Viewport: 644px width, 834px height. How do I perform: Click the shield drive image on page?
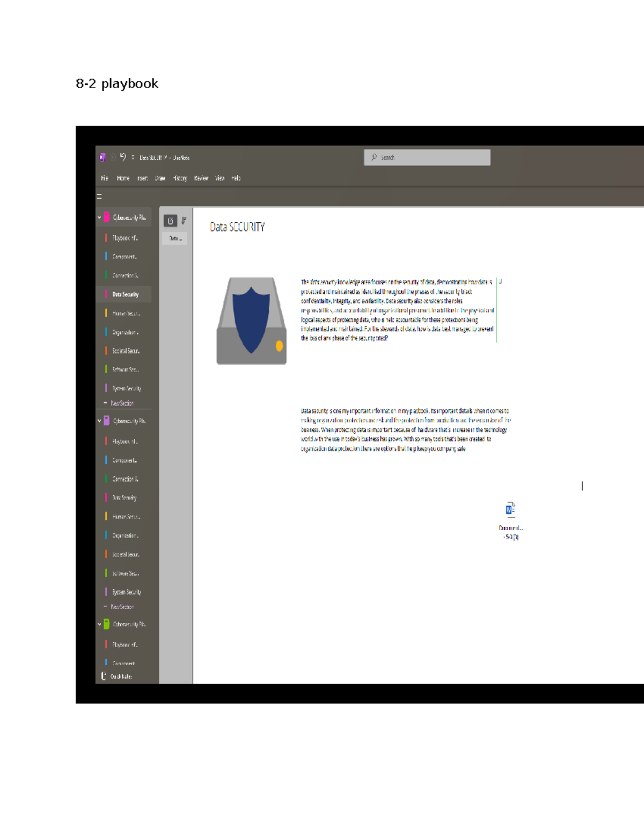pos(252,321)
